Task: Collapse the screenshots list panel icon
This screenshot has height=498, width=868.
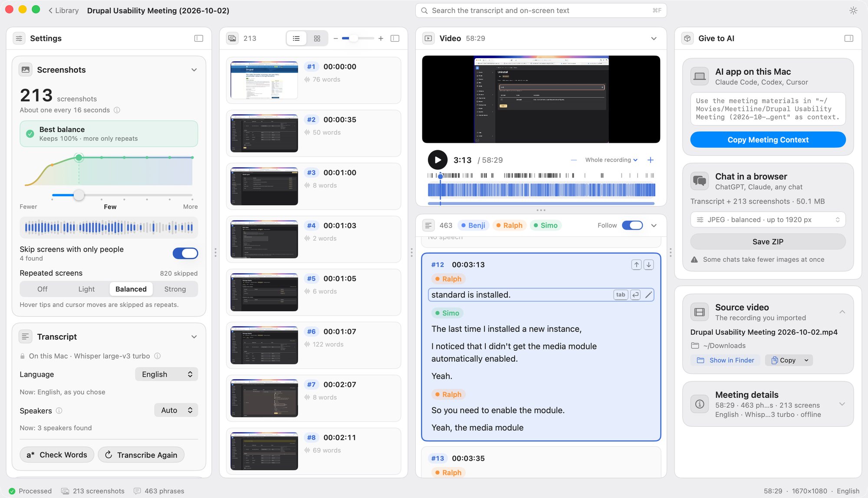Action: pos(395,38)
